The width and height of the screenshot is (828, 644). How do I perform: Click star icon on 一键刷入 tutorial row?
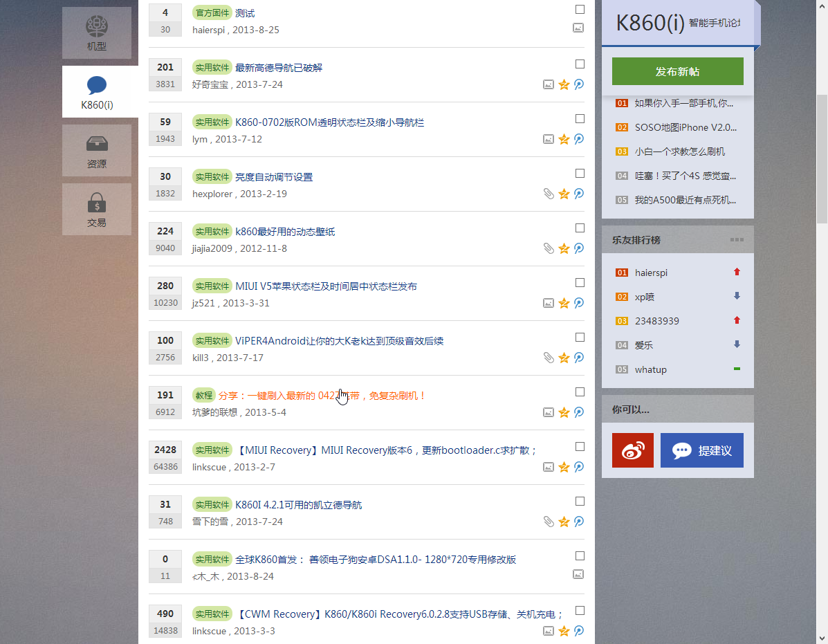[564, 412]
